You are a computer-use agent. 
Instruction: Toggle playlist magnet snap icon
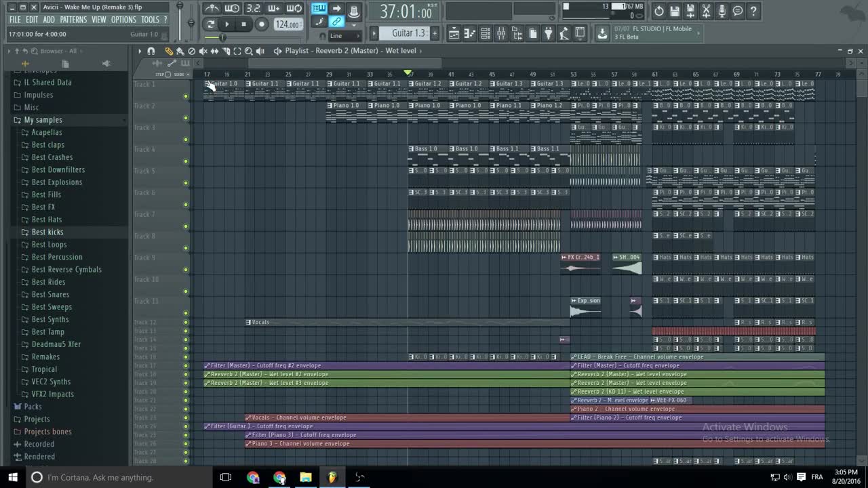click(x=151, y=51)
